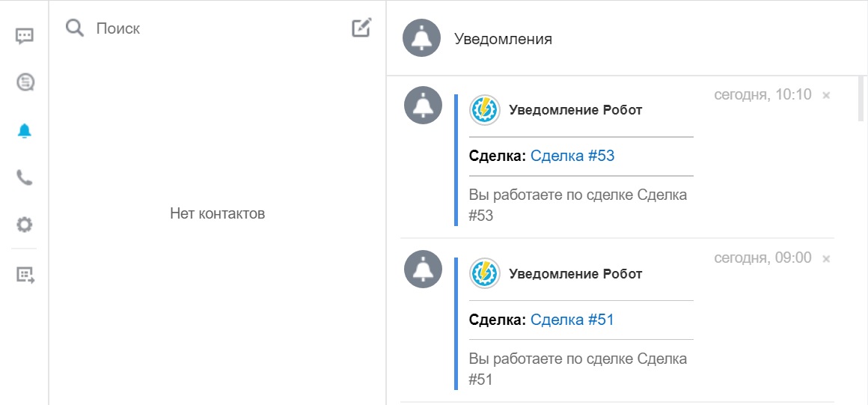This screenshot has width=868, height=405.
Task: Dismiss the 09:00 notification
Action: coord(826,259)
